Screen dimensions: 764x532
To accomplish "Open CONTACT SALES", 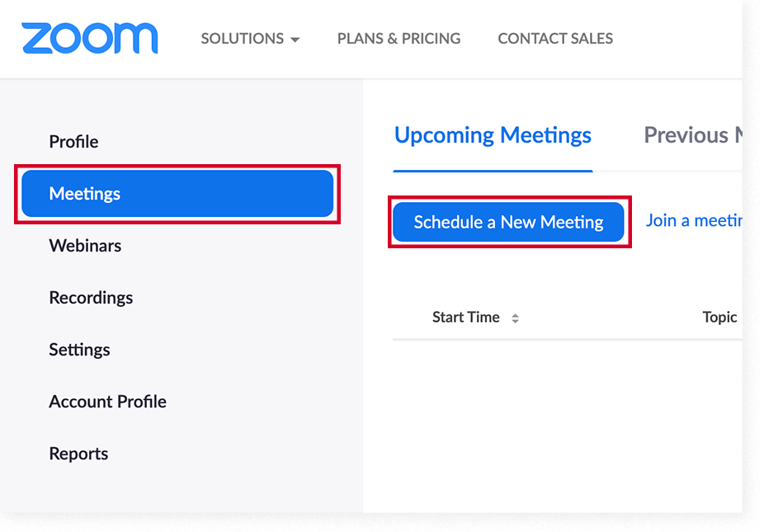I will (555, 38).
